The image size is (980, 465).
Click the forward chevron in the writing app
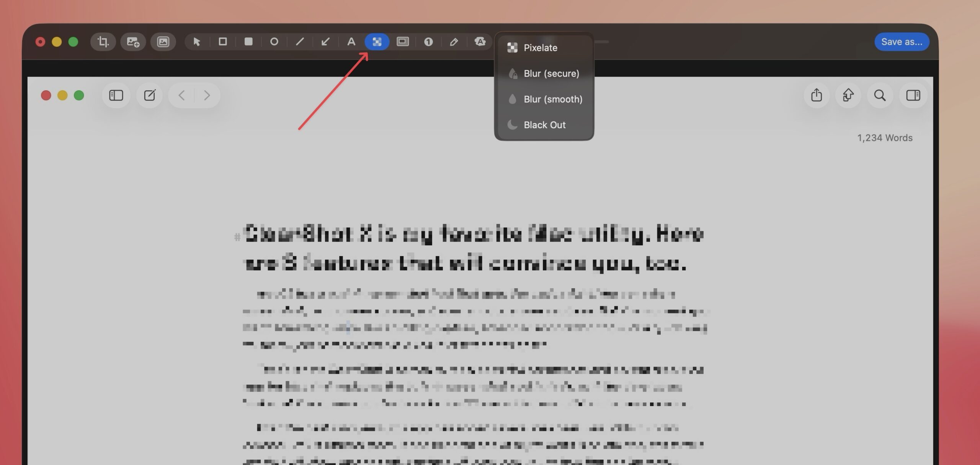(x=207, y=95)
